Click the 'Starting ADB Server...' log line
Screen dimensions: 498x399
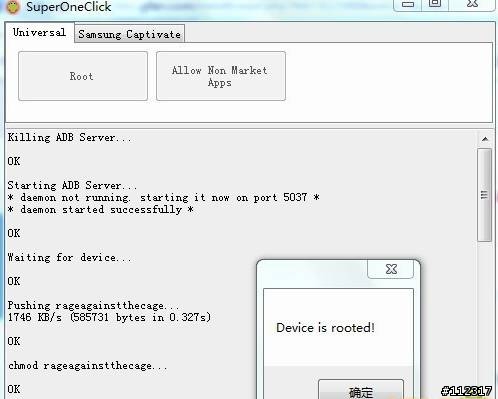(x=72, y=185)
